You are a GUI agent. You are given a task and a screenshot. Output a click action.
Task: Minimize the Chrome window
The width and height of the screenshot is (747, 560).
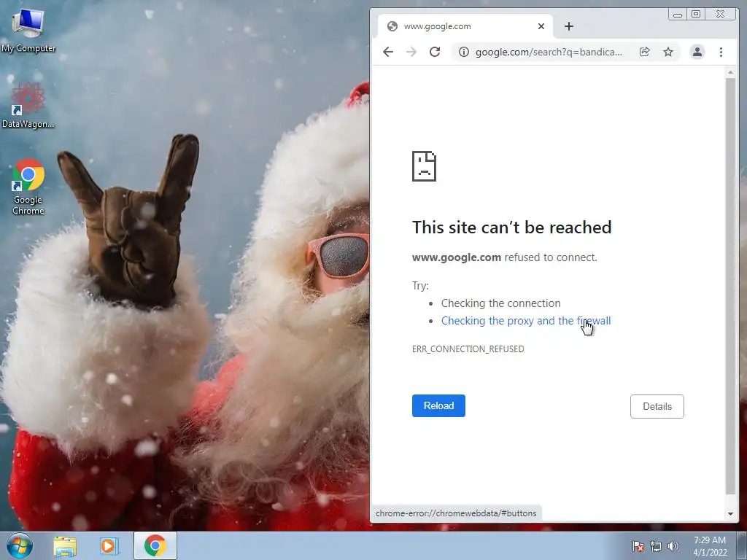678,15
